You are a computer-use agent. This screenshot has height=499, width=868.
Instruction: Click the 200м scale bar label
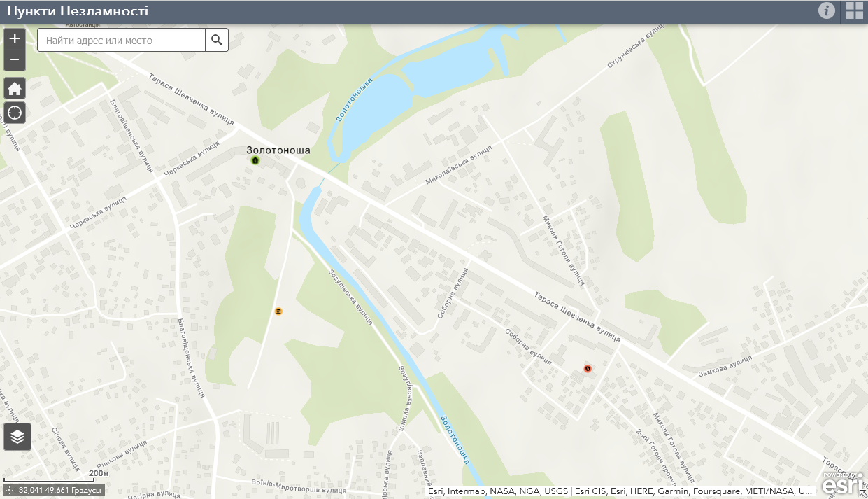(x=99, y=474)
